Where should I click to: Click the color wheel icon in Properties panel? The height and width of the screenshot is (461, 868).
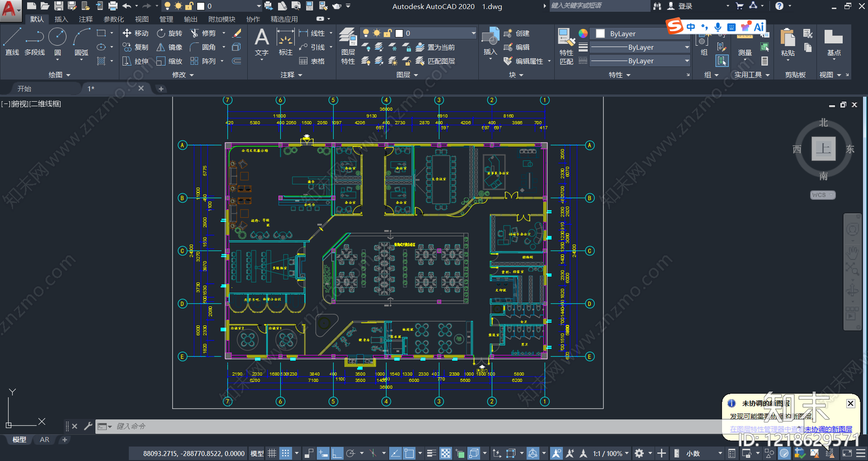583,33
